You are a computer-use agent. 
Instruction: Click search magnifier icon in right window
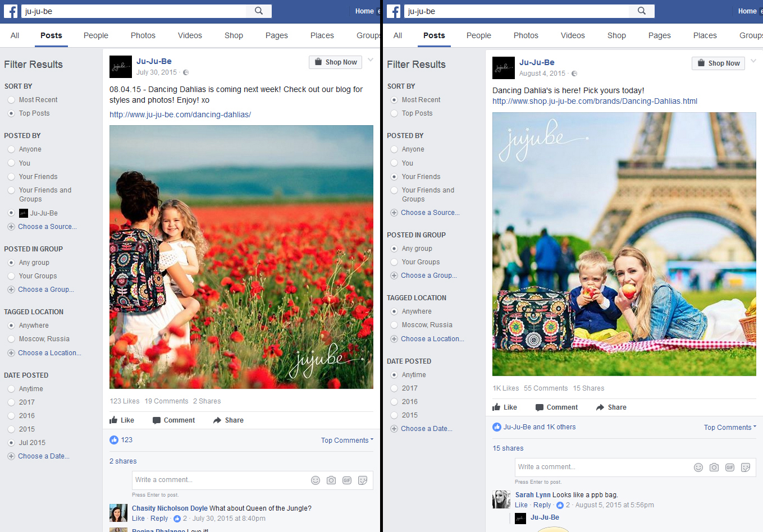tap(642, 11)
